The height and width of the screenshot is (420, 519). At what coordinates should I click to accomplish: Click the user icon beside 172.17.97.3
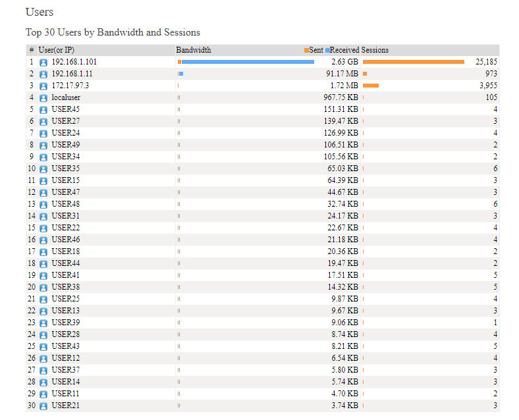point(43,86)
